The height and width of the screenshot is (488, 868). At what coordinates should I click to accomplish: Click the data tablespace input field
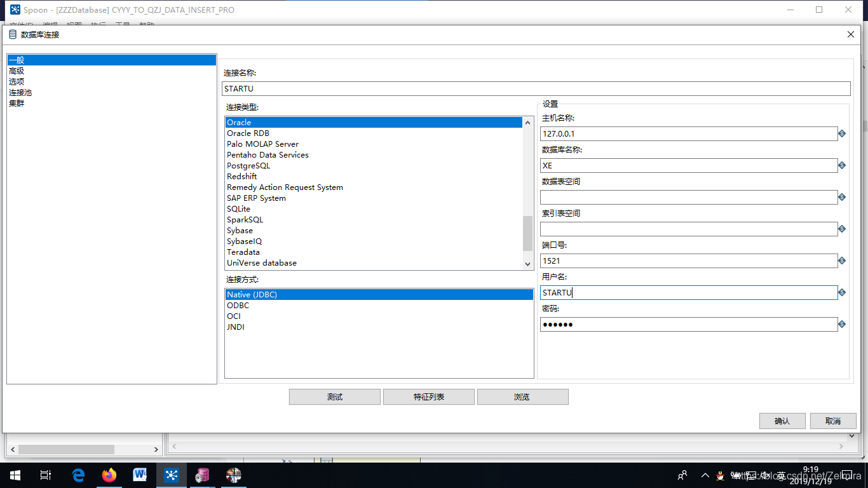tap(689, 197)
